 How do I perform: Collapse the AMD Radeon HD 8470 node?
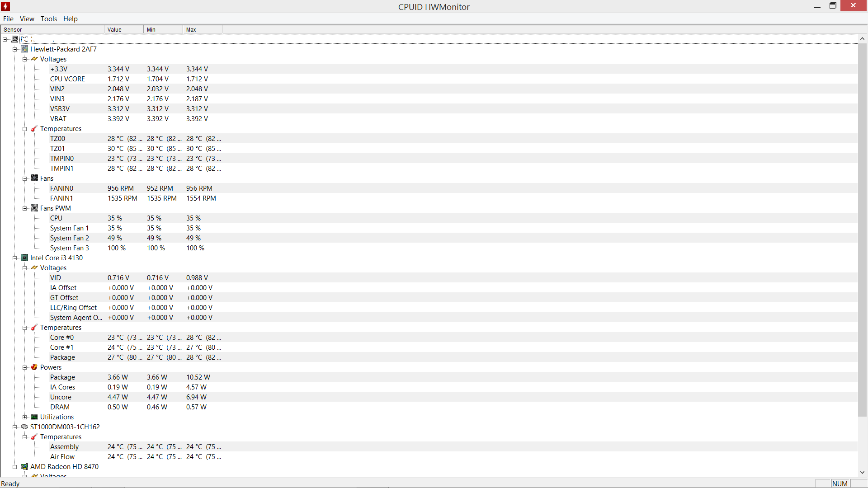point(15,467)
